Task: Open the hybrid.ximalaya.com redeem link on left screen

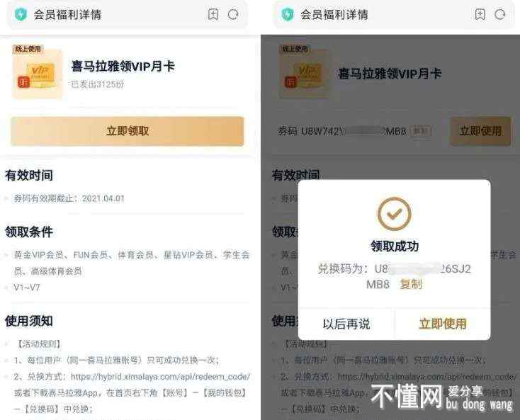Action: (161, 377)
